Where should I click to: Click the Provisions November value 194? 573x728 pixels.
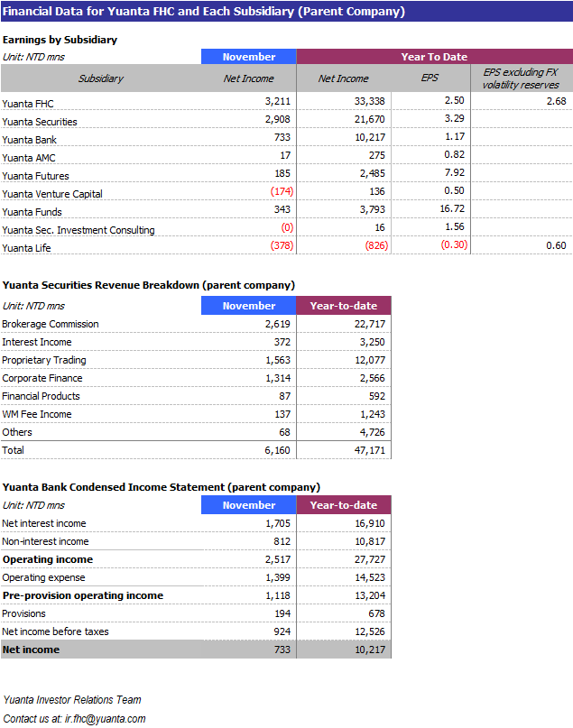(282, 613)
